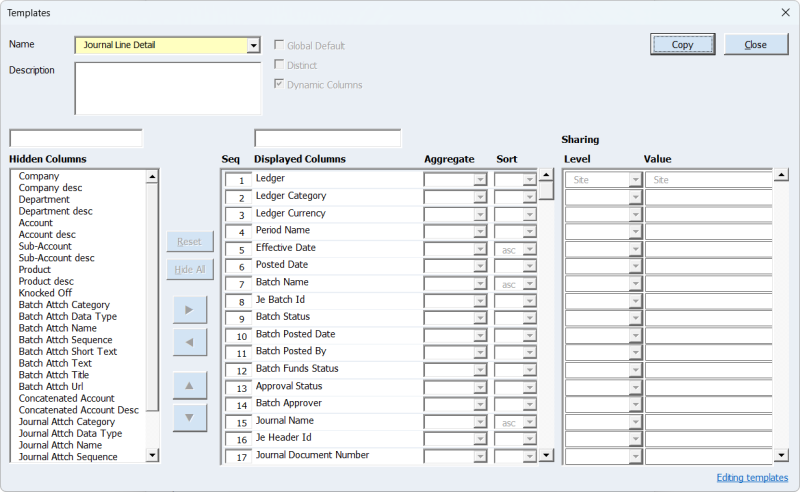Select Posted Date displayed column
800x492 pixels.
pyautogui.click(x=282, y=265)
